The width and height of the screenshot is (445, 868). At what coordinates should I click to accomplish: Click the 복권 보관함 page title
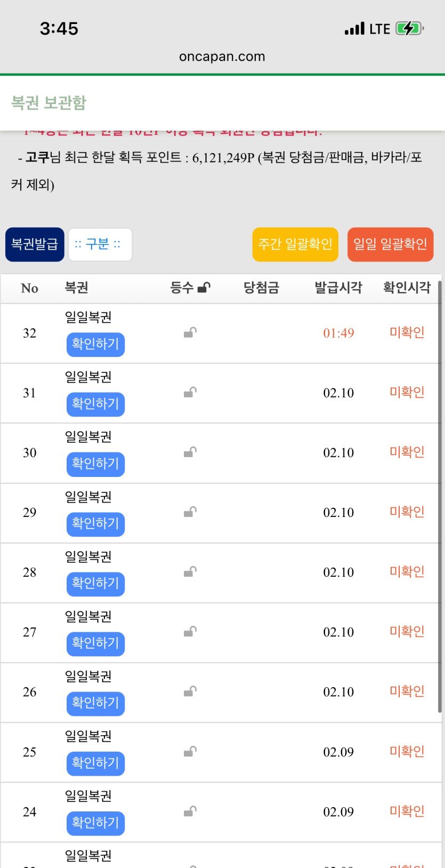tap(49, 102)
